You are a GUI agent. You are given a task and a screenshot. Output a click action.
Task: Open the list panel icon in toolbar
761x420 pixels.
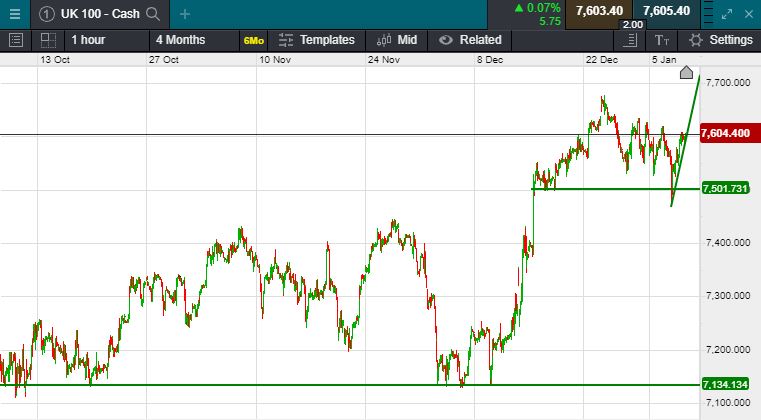pos(15,40)
